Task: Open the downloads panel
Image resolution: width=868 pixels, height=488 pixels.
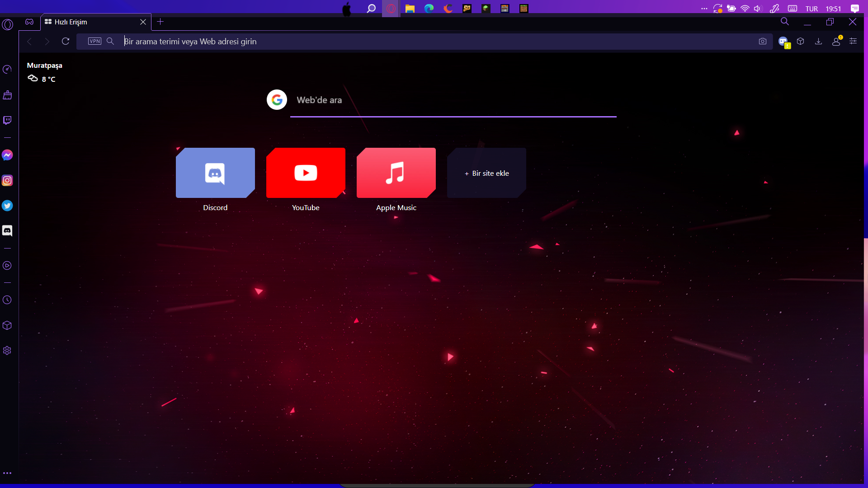Action: coord(818,41)
